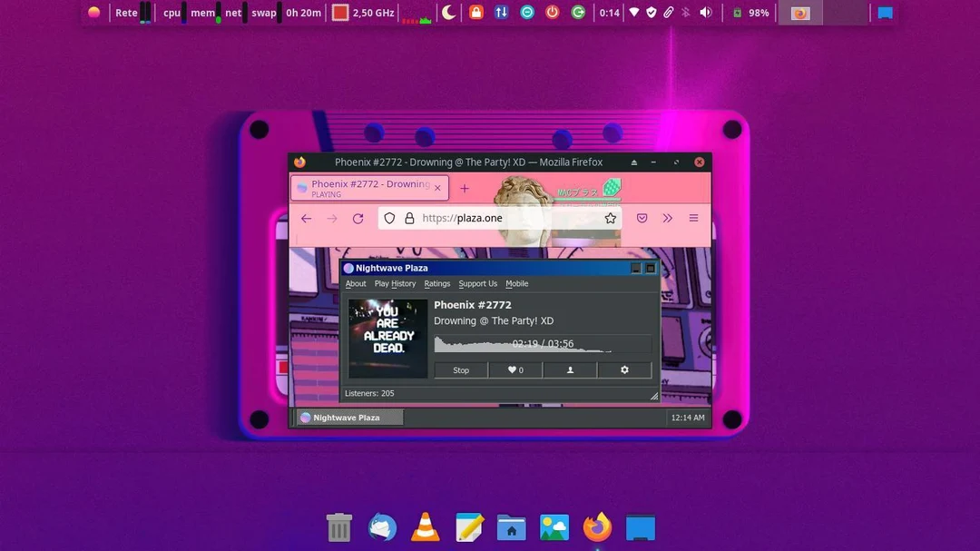Toggle night mode via the moon panel icon

448,12
